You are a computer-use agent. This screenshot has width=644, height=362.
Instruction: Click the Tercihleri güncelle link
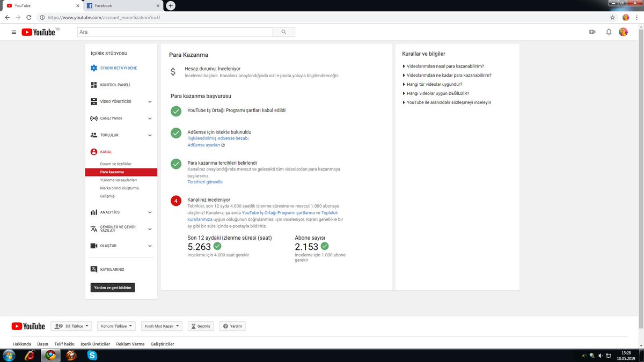coord(205,182)
